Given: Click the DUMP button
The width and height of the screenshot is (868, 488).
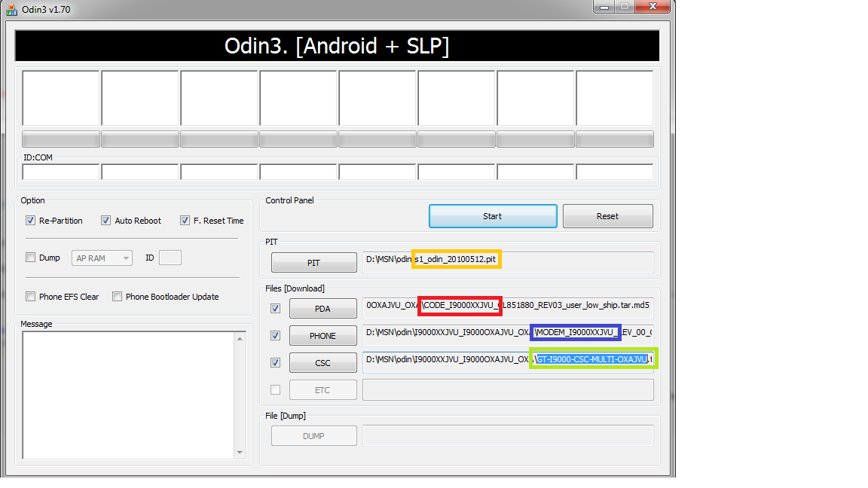Looking at the screenshot, I should click(314, 435).
